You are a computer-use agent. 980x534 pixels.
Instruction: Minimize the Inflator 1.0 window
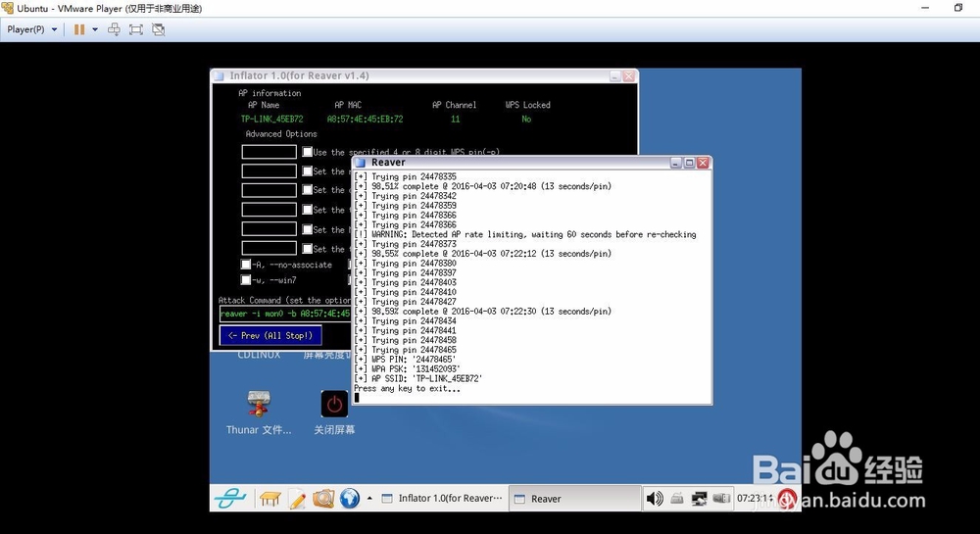615,75
